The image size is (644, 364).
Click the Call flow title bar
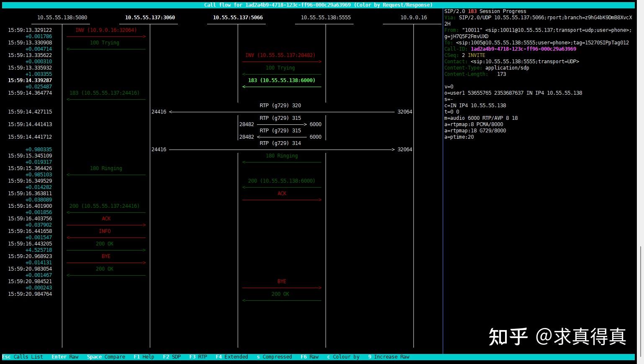click(318, 5)
